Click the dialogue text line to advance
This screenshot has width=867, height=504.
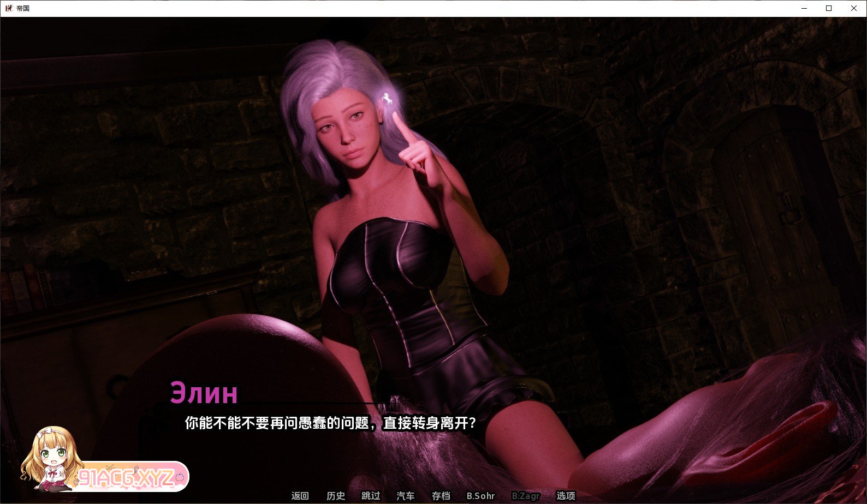click(x=330, y=423)
